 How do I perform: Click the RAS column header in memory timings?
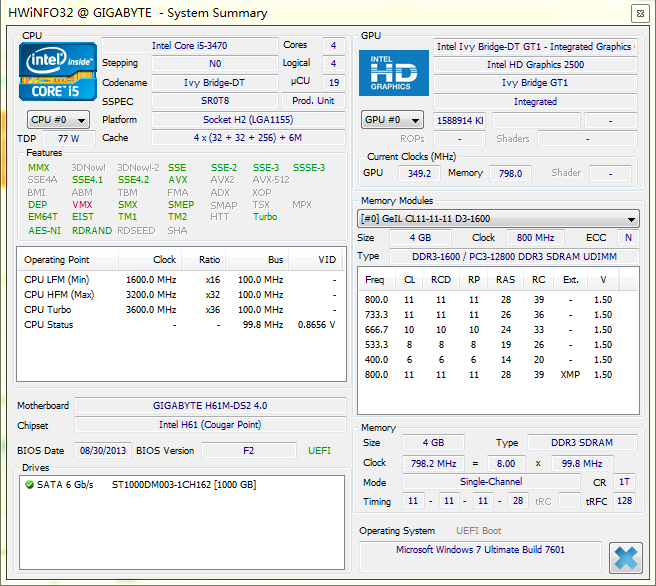[505, 280]
